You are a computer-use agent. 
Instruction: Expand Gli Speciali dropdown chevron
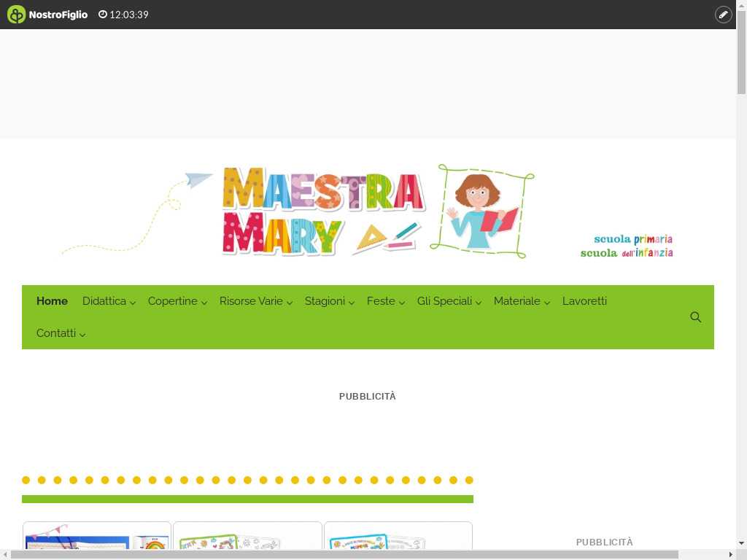(479, 303)
